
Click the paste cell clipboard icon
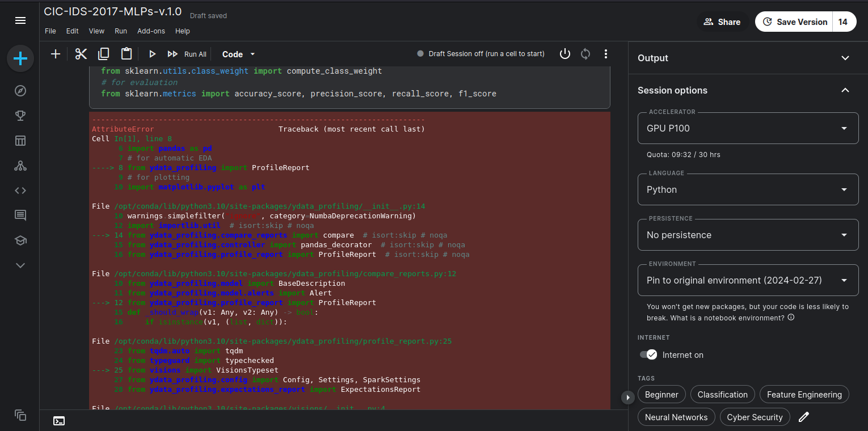(x=127, y=54)
